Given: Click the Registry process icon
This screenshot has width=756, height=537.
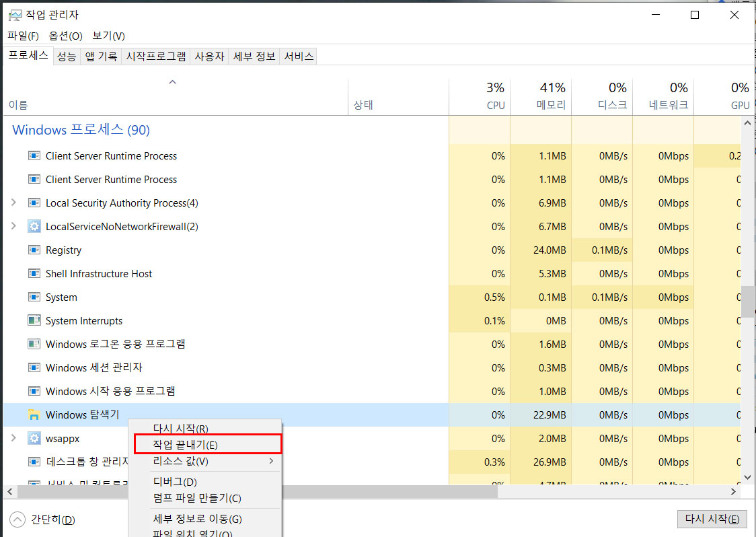Looking at the screenshot, I should [x=34, y=250].
